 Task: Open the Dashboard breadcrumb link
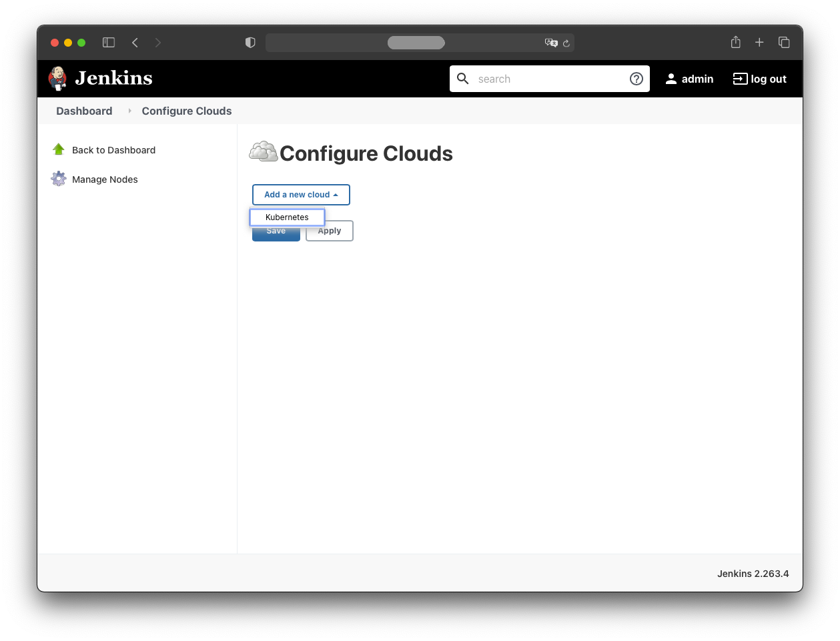84,111
